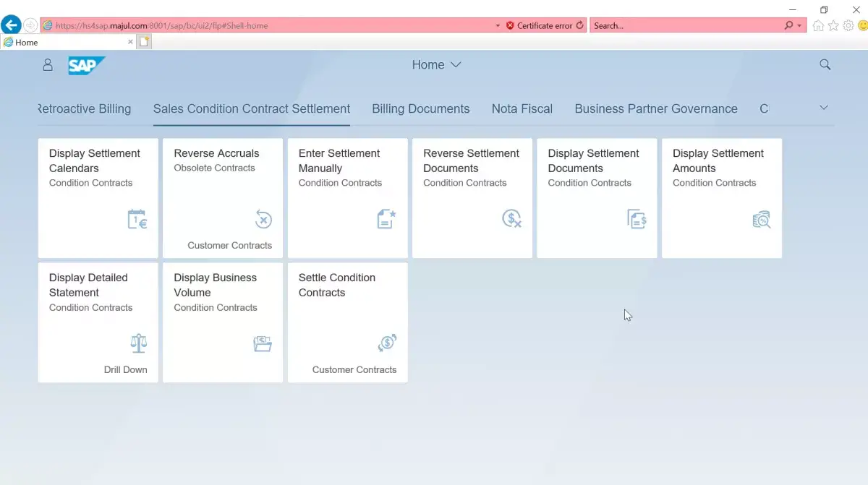Click the Certificate error warning
The width and height of the screenshot is (868, 485).
pyautogui.click(x=540, y=25)
